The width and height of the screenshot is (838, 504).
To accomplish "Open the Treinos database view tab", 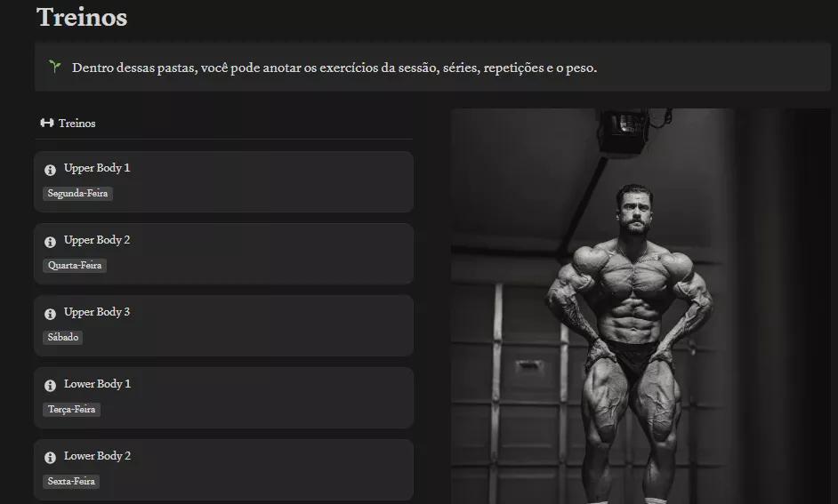I will tap(68, 123).
